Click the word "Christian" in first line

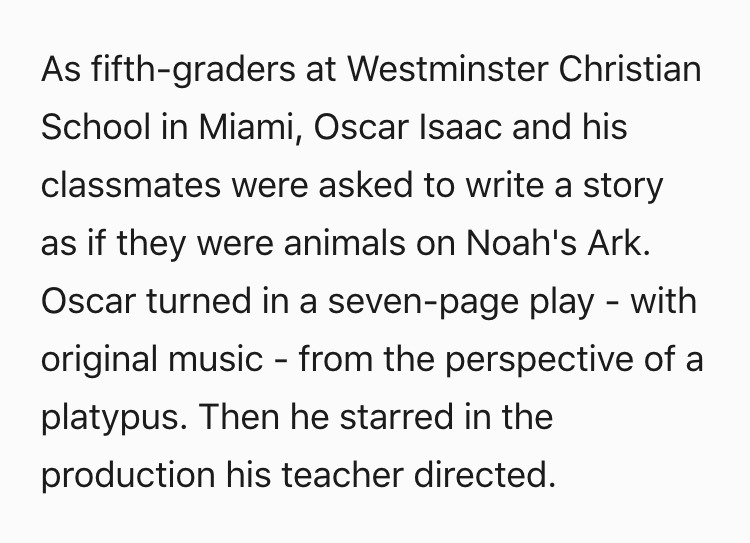click(630, 69)
